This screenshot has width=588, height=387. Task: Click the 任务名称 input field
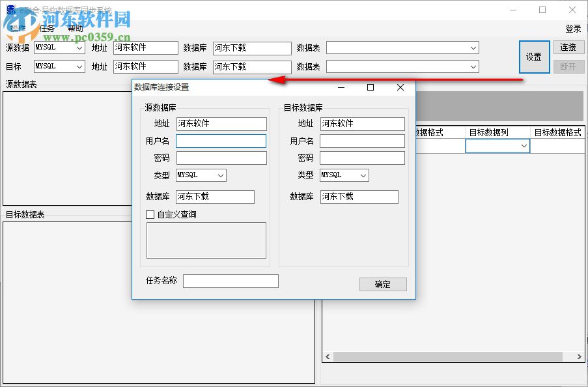click(231, 281)
